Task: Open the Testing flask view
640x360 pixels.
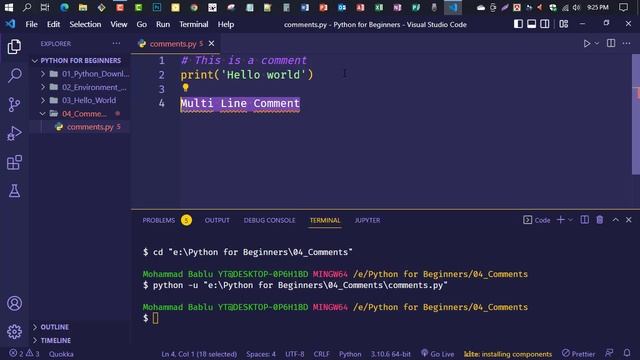Action: coord(14,191)
